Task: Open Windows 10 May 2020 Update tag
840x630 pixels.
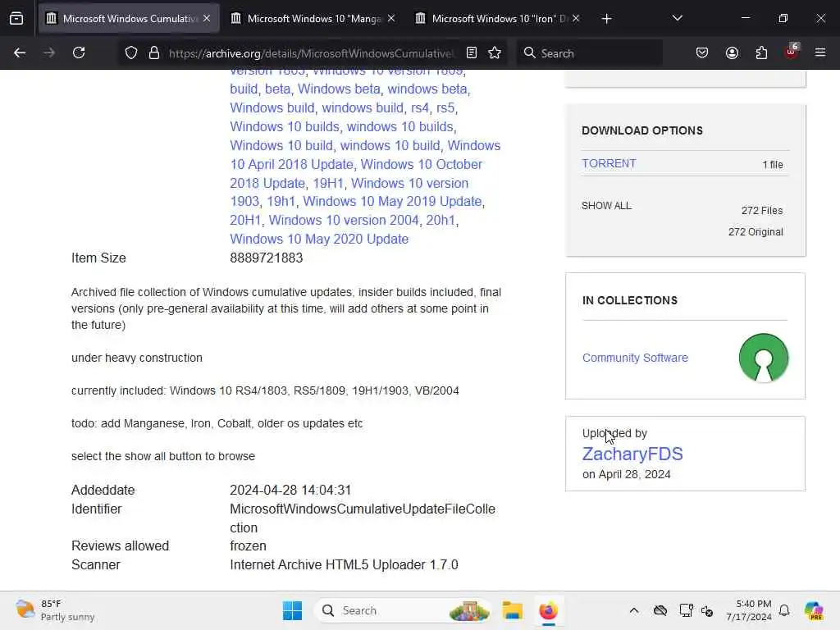Action: [319, 239]
